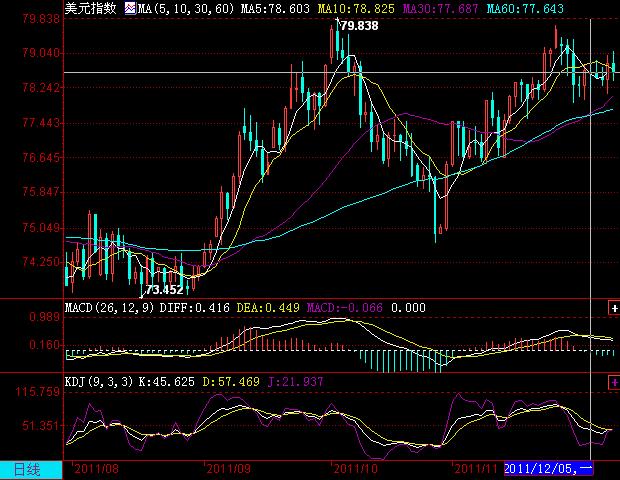Viewport: 620px width, 480px height.
Task: Select the MA5:78.603 legend value
Action: click(275, 8)
